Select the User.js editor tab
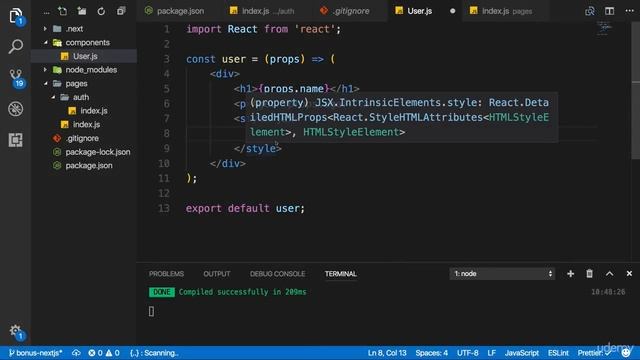The width and height of the screenshot is (640, 360). click(420, 11)
